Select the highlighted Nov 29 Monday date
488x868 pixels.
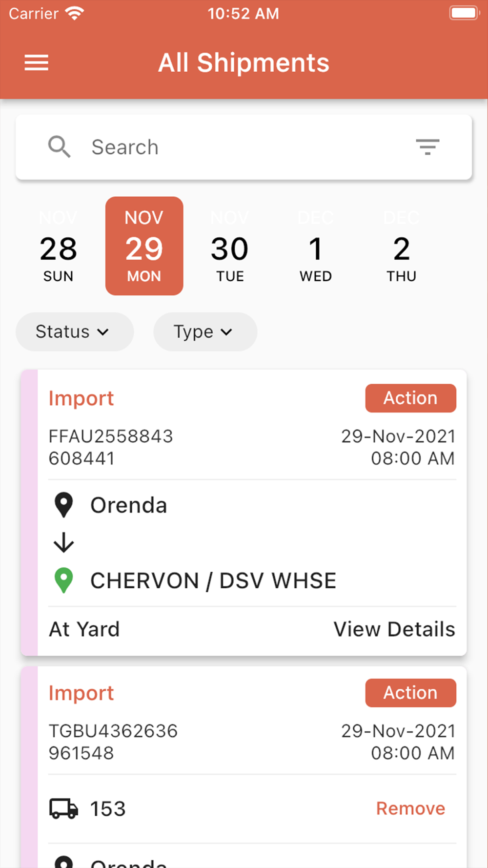click(144, 246)
